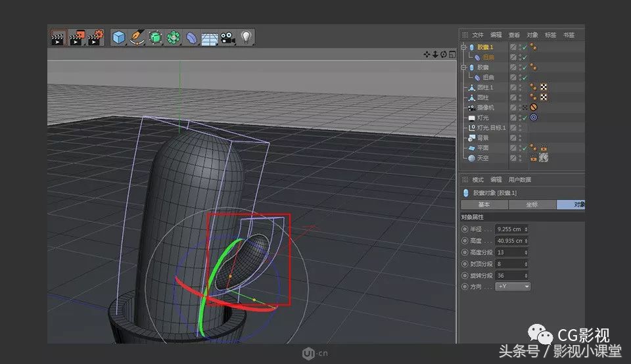The width and height of the screenshot is (631, 364).
Task: Click the stepper arrows of 封顶分段 field
Action: tap(526, 264)
